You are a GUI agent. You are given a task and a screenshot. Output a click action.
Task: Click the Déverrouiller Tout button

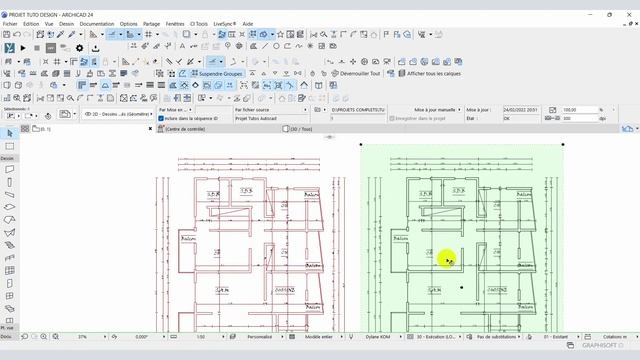[x=356, y=74]
